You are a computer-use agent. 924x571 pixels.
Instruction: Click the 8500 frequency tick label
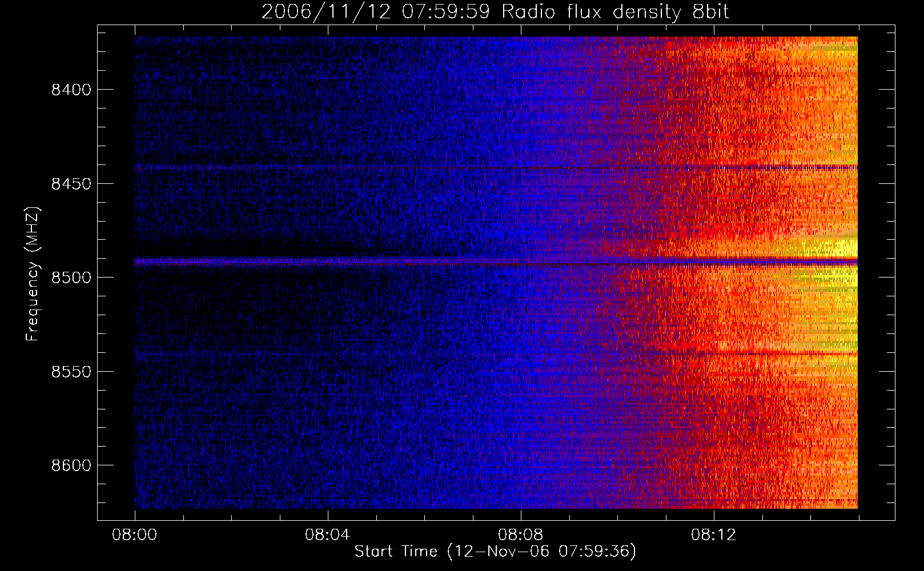coord(71,278)
